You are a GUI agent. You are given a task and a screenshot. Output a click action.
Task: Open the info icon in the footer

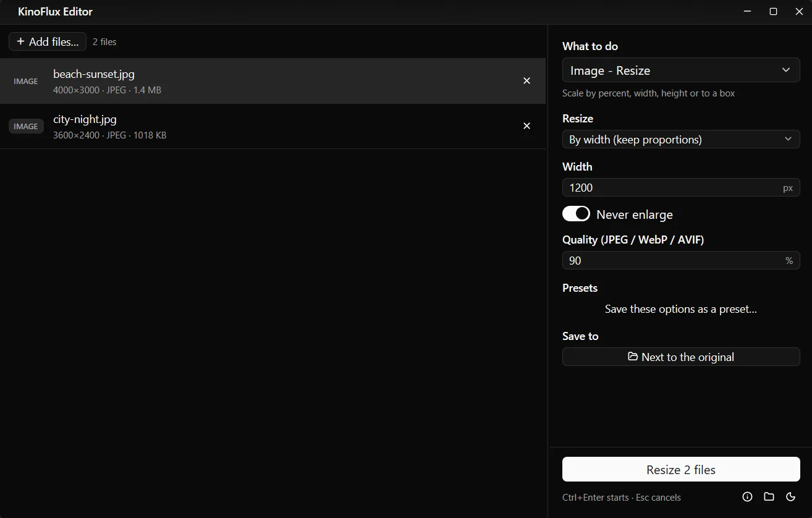click(x=747, y=497)
